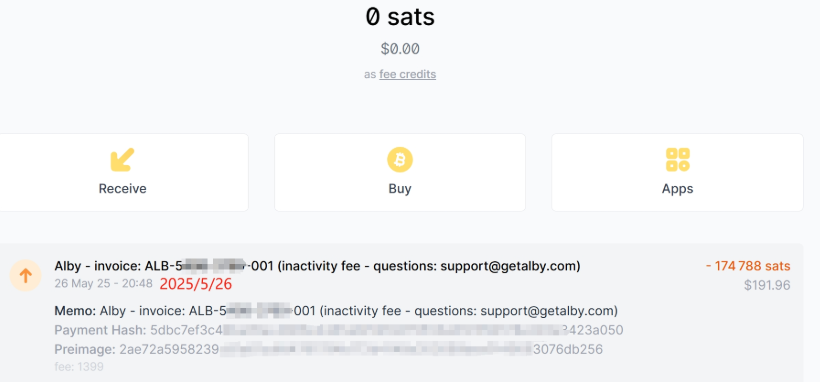This screenshot has width=820, height=382.
Task: Click the 0 sats balance
Action: click(400, 17)
